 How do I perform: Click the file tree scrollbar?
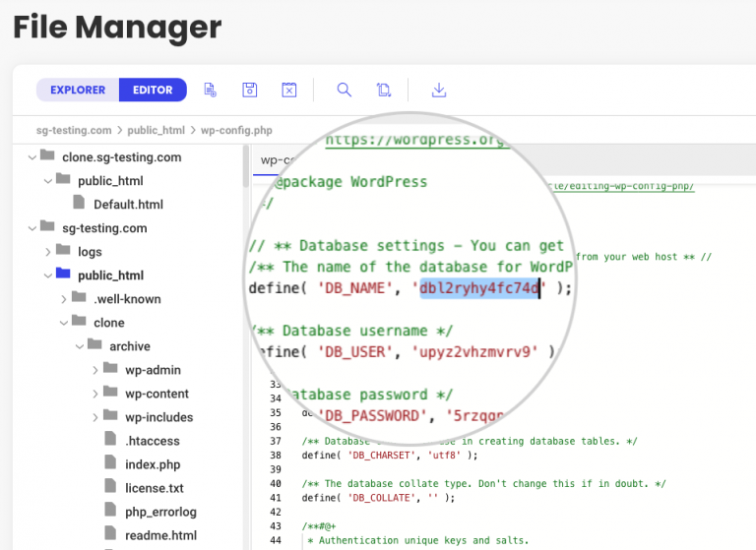[246, 166]
